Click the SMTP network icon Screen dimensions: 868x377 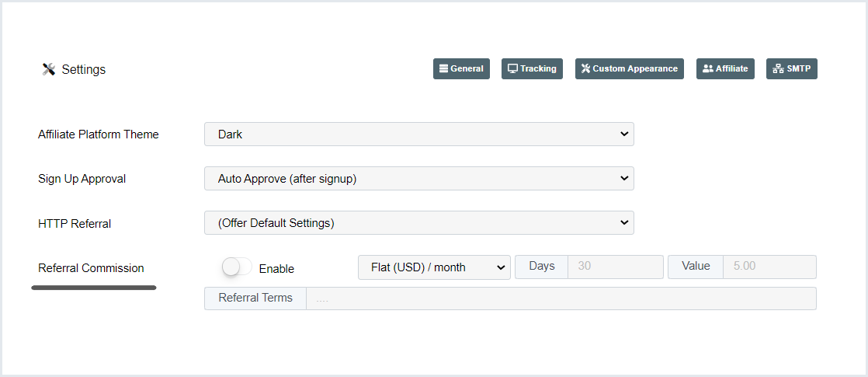coord(778,68)
